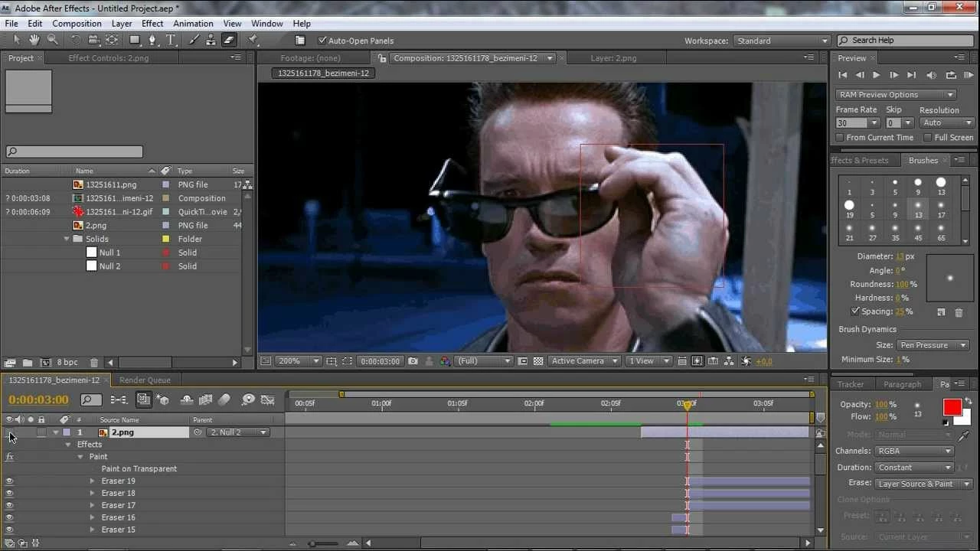Open the Composition menu
Screen dimensions: 980x551
77,24
